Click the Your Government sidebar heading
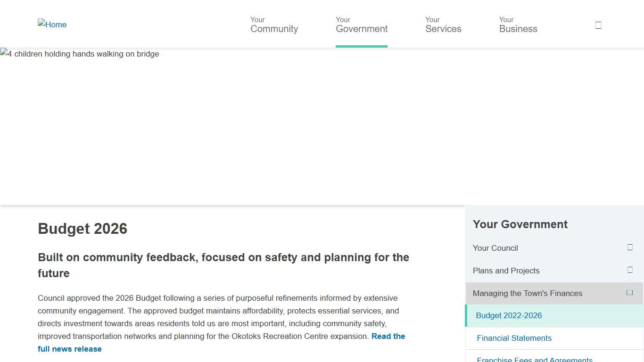This screenshot has width=644, height=362. pyautogui.click(x=520, y=224)
